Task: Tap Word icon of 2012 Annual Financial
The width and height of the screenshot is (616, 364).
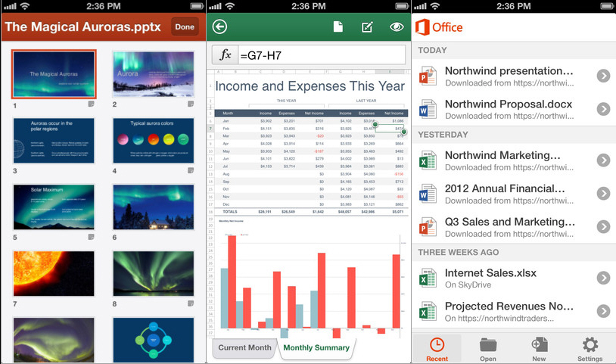Action: [x=428, y=194]
